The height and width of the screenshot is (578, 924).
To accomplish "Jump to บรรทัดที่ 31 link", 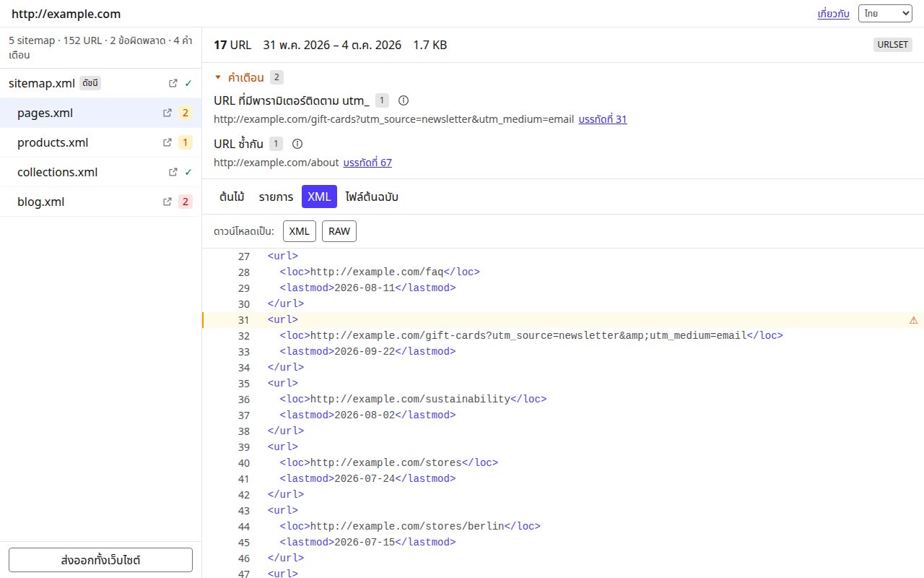I will point(603,119).
